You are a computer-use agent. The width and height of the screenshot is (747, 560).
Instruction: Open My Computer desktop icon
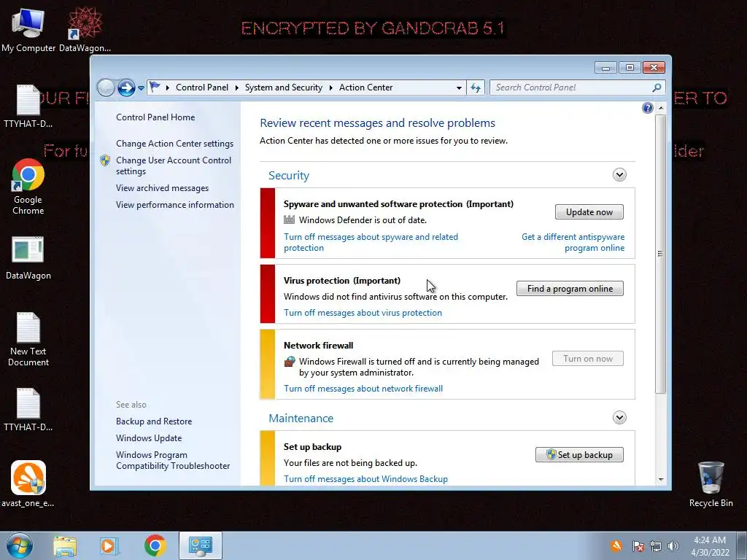click(28, 29)
